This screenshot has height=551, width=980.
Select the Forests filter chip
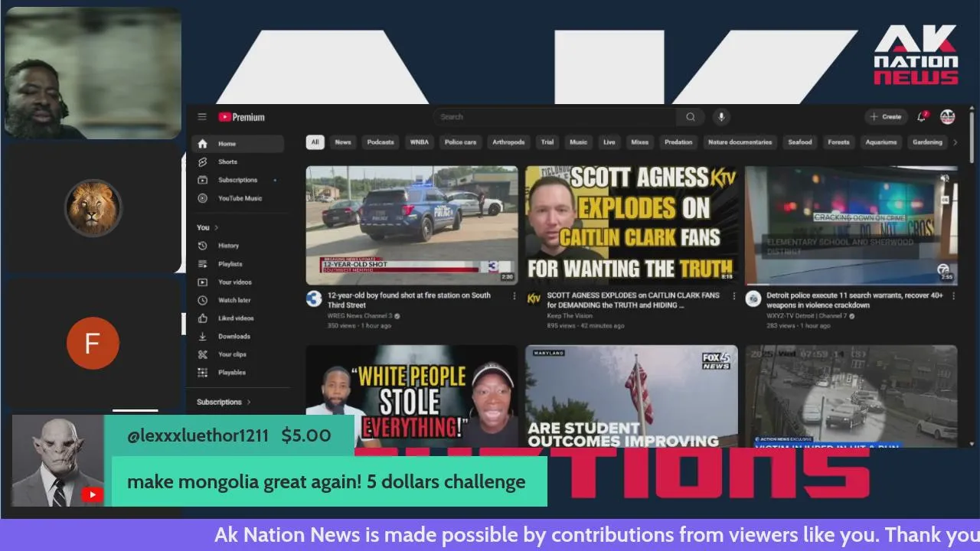click(839, 142)
